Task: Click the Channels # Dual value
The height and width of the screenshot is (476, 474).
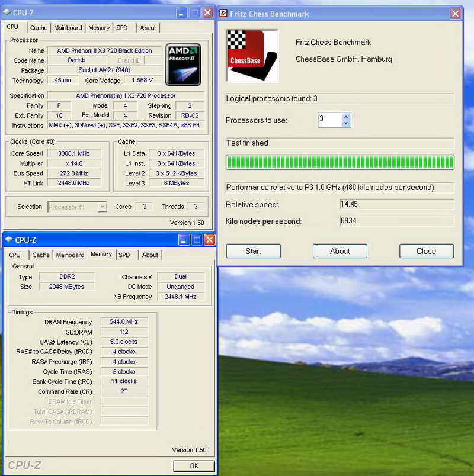Action: (181, 276)
